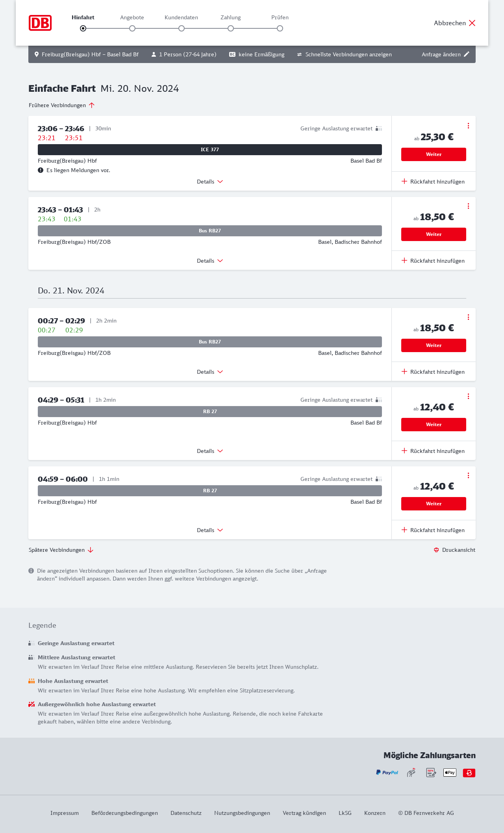Select the Hinfahrt step radio marker
Screen dimensions: 504x833
pos(83,28)
